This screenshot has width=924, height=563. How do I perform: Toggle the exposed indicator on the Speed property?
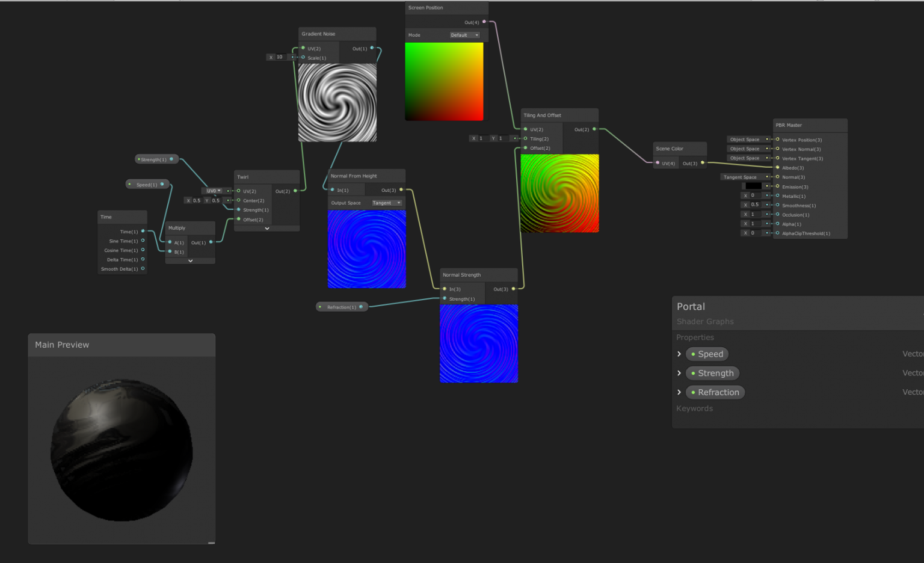694,354
